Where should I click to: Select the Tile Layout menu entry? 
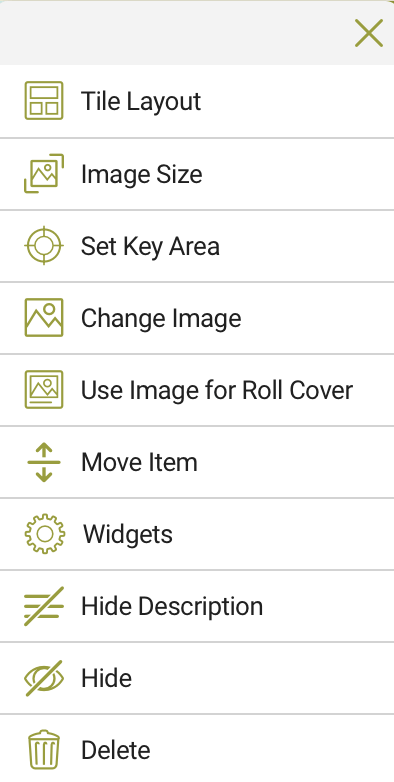tap(197, 101)
